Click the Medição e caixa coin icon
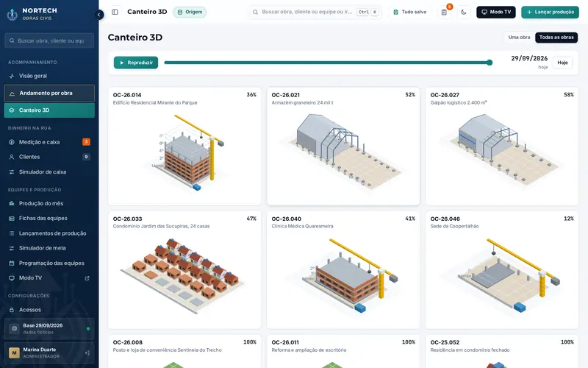The image size is (588, 368). pos(12,142)
